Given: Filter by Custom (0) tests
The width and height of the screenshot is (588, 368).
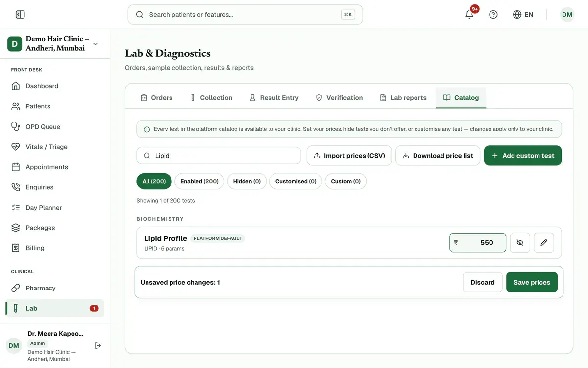Looking at the screenshot, I should [x=345, y=181].
